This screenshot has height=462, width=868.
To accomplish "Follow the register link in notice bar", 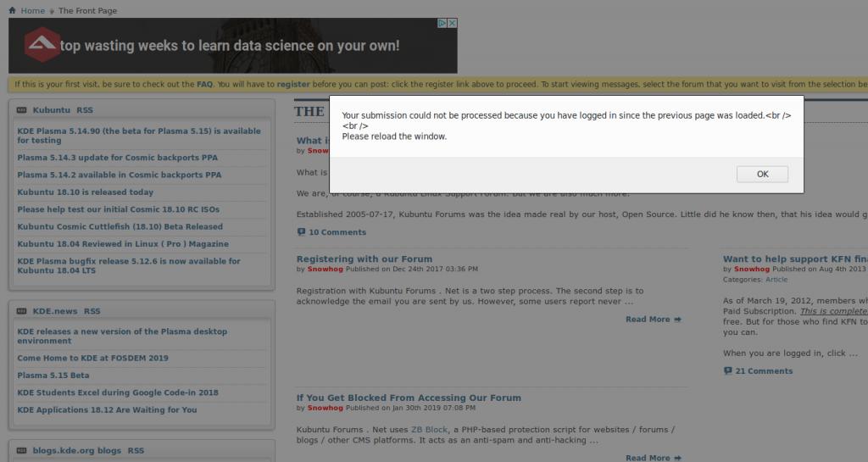I will (x=293, y=85).
